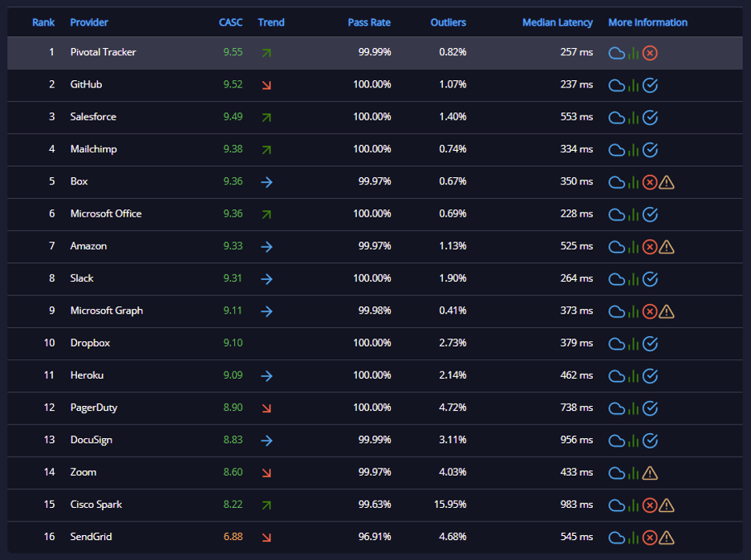Open bar chart icon for Salesforce
The width and height of the screenshot is (751, 560).
(633, 118)
